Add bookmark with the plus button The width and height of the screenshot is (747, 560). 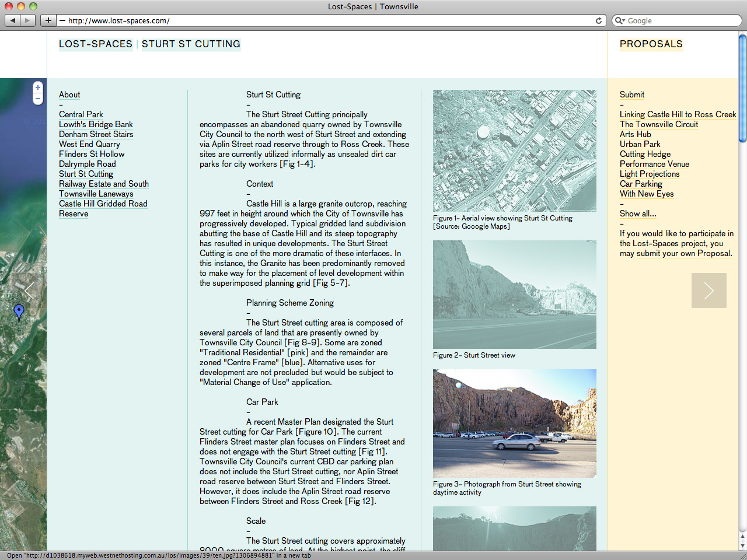(x=48, y=20)
